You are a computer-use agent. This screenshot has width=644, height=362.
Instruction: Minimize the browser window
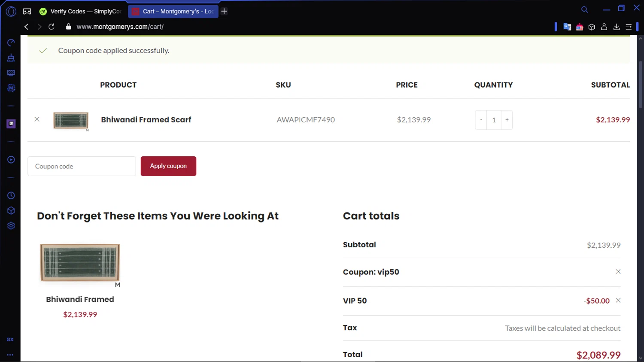pos(606,9)
